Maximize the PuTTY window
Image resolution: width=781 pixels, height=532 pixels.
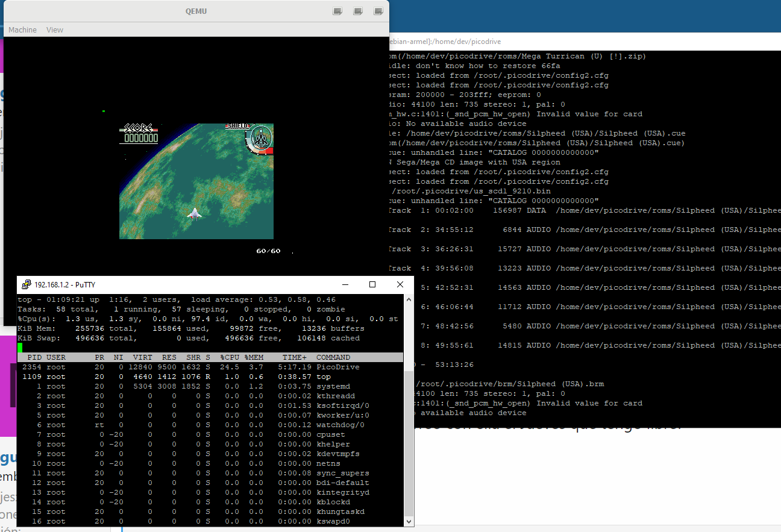(x=372, y=284)
